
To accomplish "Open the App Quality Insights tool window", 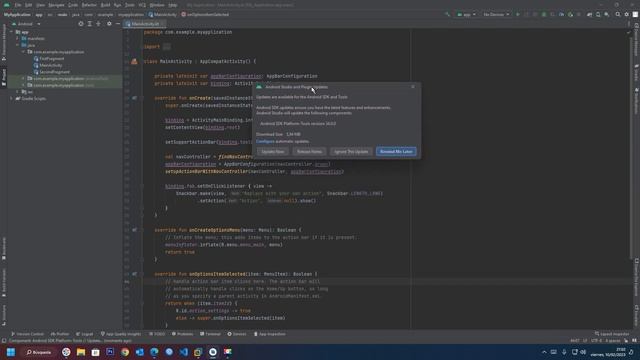I will (x=120, y=334).
